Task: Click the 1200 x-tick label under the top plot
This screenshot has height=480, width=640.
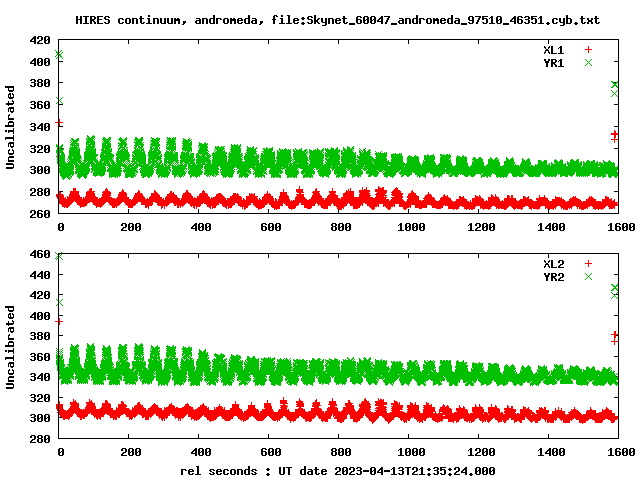Action: coord(481,227)
